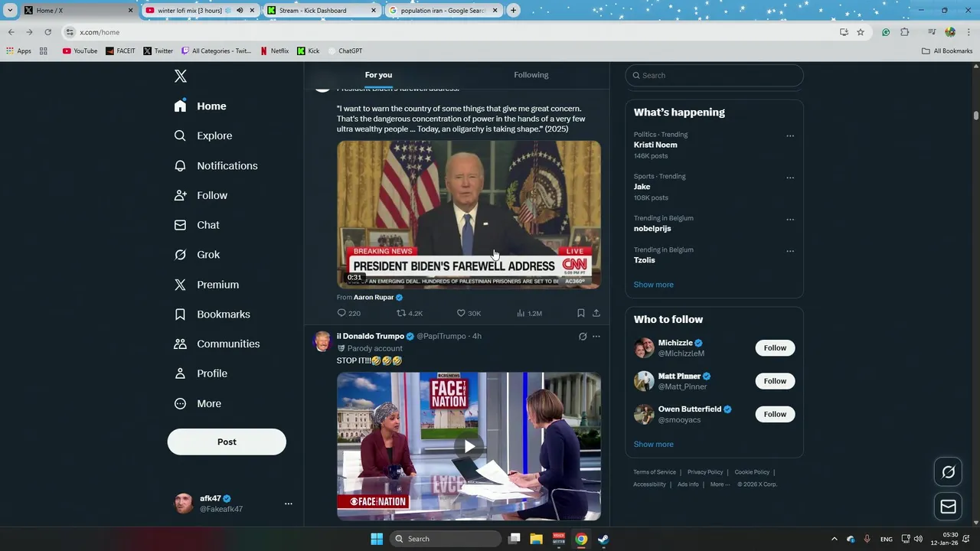Viewport: 980px width, 551px height.
Task: Play the Face the Nation video
Action: click(469, 446)
